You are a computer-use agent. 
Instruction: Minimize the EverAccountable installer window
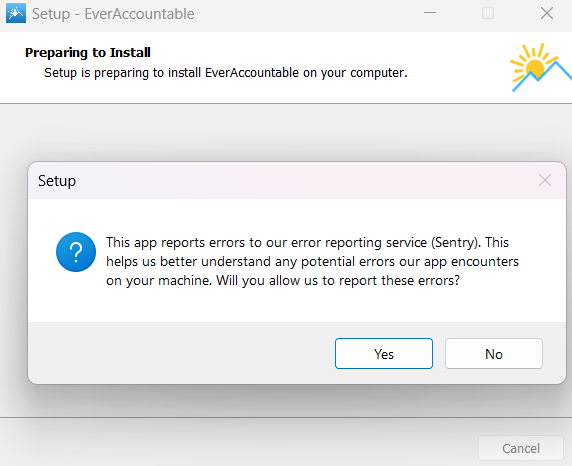coord(430,14)
